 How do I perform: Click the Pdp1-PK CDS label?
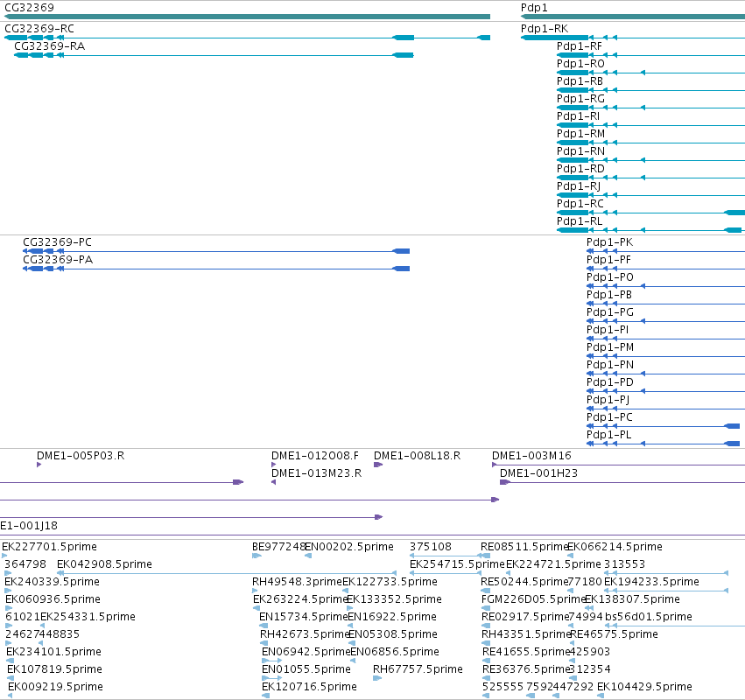coord(609,242)
